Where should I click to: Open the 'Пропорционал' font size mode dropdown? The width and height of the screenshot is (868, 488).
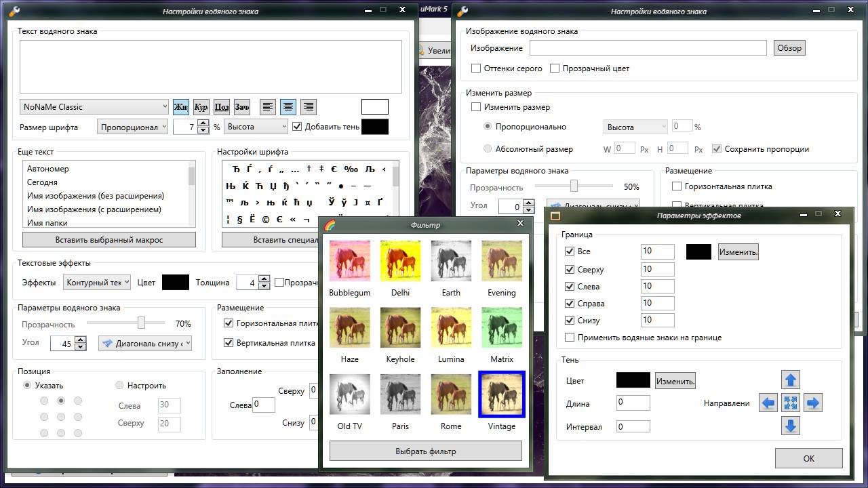(132, 127)
